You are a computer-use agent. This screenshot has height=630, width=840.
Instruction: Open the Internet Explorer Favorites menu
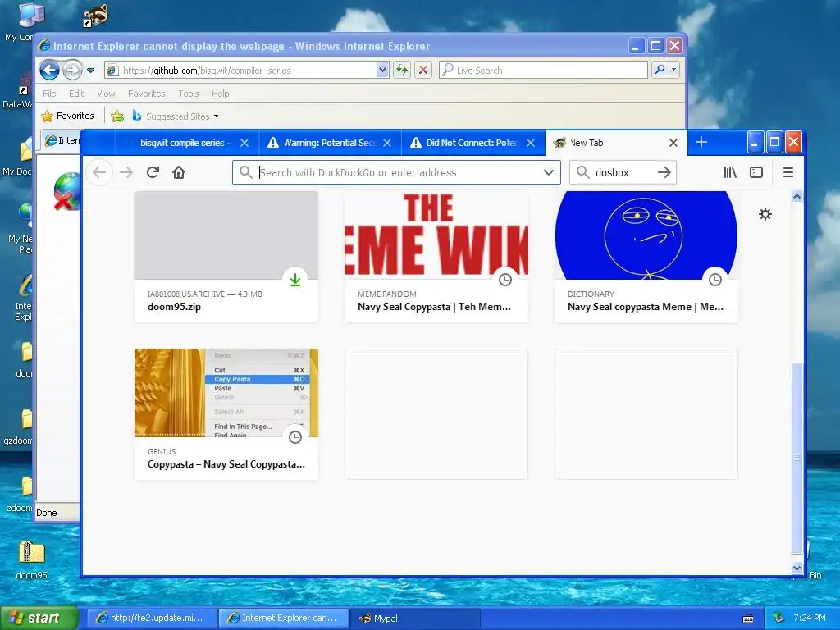(x=146, y=94)
